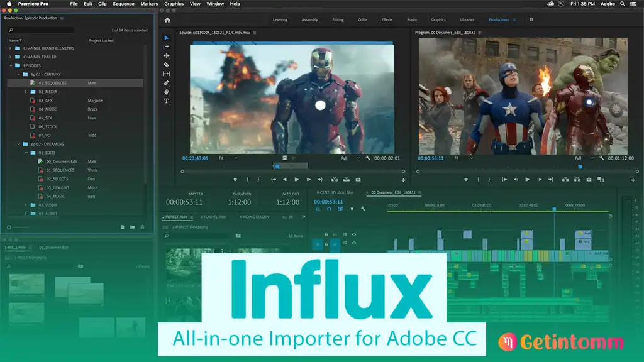
Task: Open timeline display settings wrench
Action: tap(363, 209)
